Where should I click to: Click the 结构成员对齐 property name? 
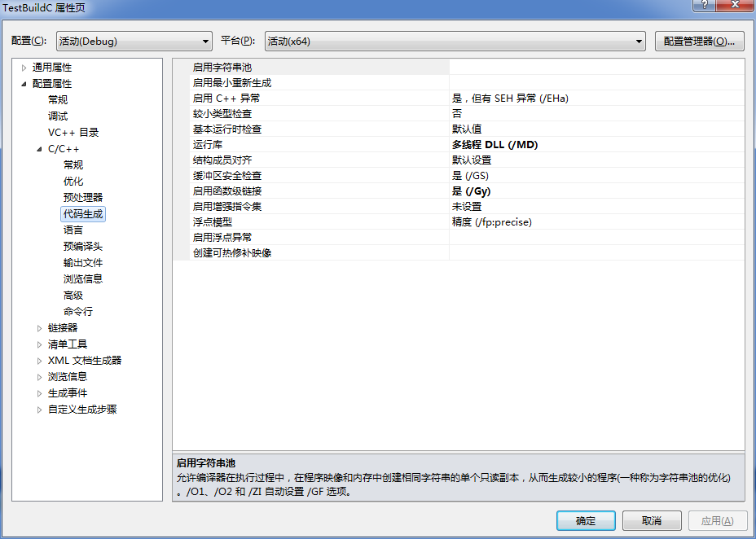tap(222, 160)
